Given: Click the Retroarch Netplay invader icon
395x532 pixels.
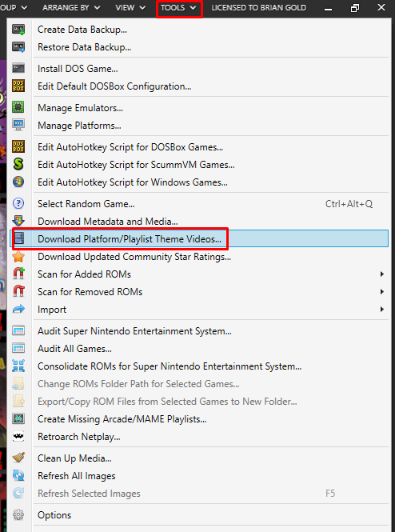Looking at the screenshot, I should [18, 436].
